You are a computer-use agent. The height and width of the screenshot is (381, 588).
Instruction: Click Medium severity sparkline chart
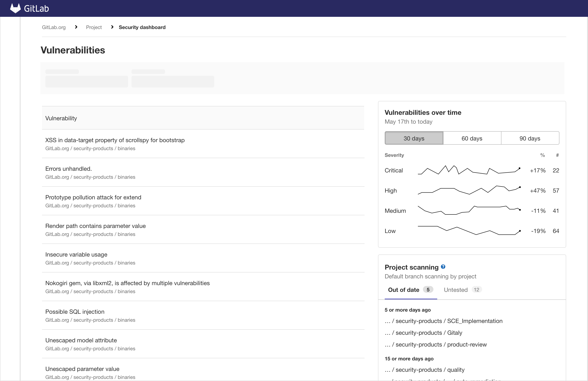point(469,210)
